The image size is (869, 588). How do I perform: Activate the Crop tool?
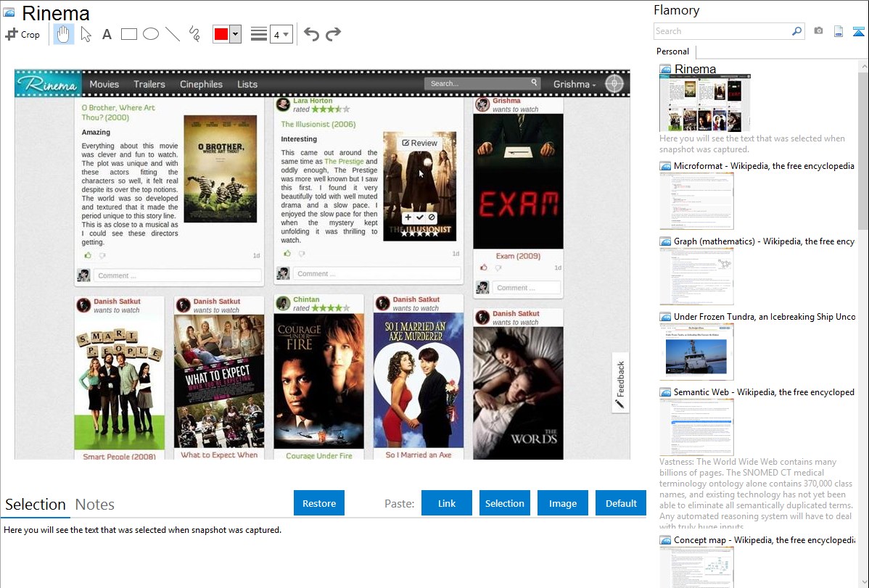(22, 34)
